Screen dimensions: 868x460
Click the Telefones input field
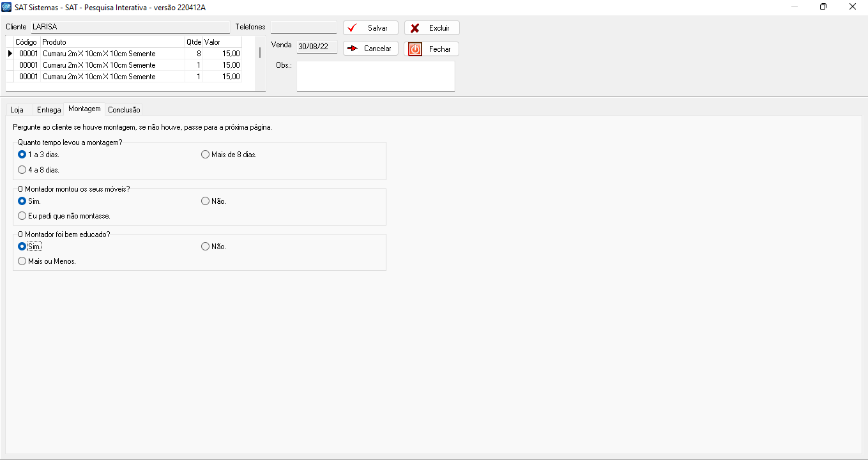[303, 27]
